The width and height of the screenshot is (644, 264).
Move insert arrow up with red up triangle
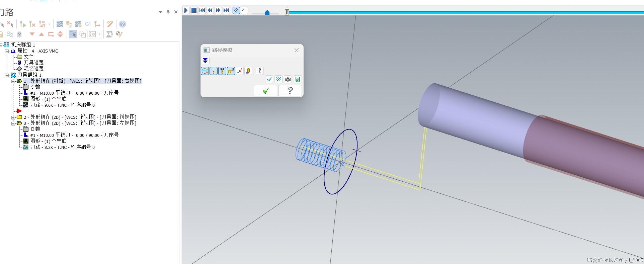coord(42,34)
